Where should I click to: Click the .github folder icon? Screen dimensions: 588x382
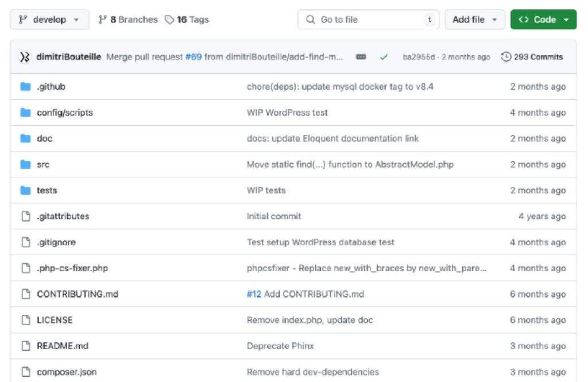click(x=25, y=87)
